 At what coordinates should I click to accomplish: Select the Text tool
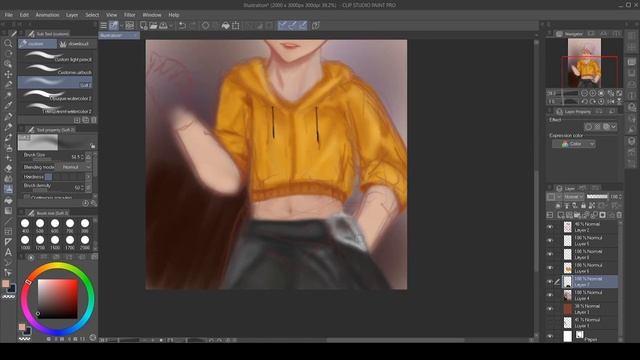[x=8, y=252]
